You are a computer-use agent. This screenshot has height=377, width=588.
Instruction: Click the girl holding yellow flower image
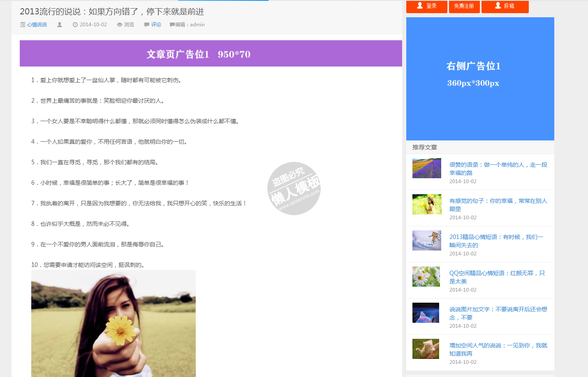pos(113,323)
